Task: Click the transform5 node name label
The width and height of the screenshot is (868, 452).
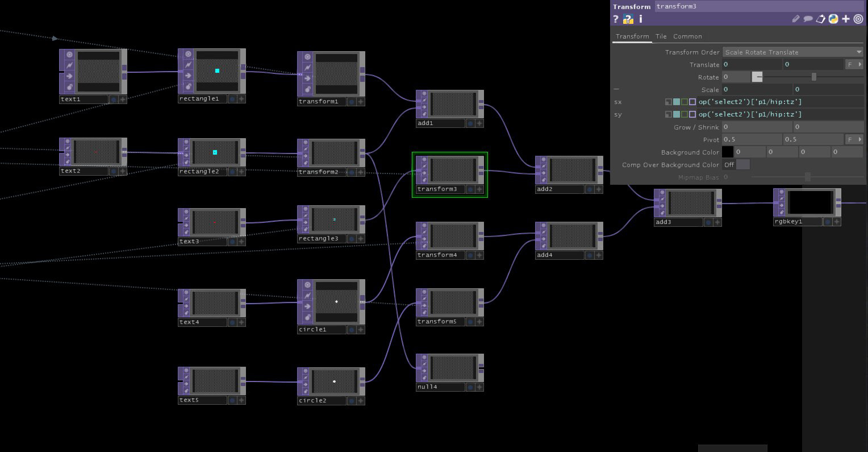Action: click(x=440, y=322)
